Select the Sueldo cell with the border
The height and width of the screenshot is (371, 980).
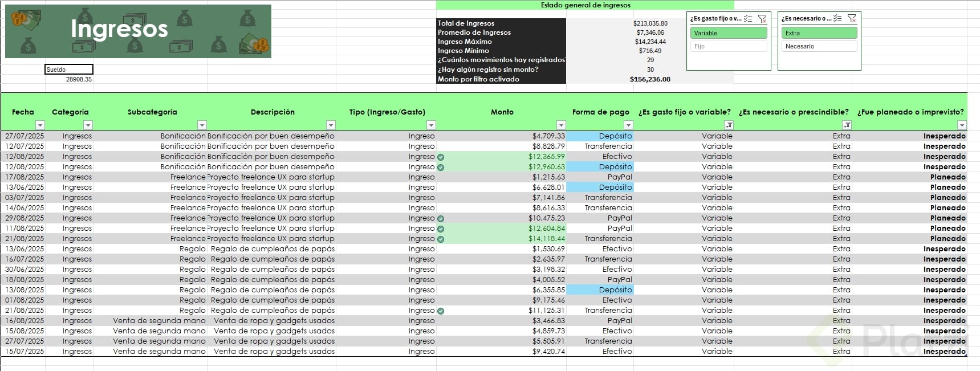click(x=69, y=70)
